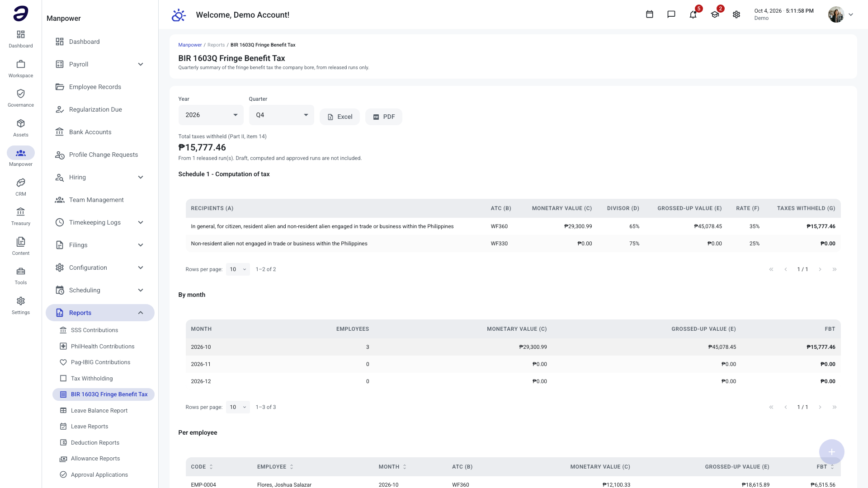Sort per-employee table by Employee column
This screenshot has height=488, width=868.
tap(275, 467)
